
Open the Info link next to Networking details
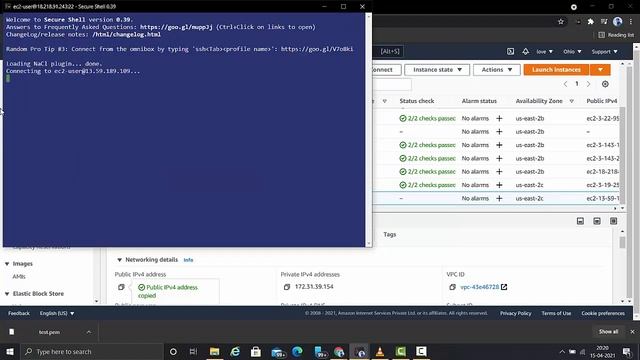coord(188,260)
